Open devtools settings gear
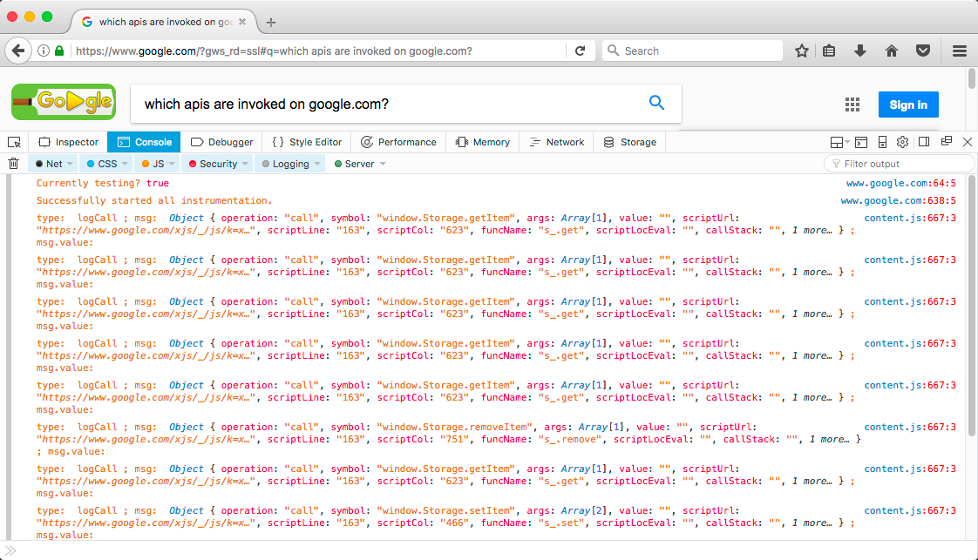The width and height of the screenshot is (978, 560). [902, 142]
